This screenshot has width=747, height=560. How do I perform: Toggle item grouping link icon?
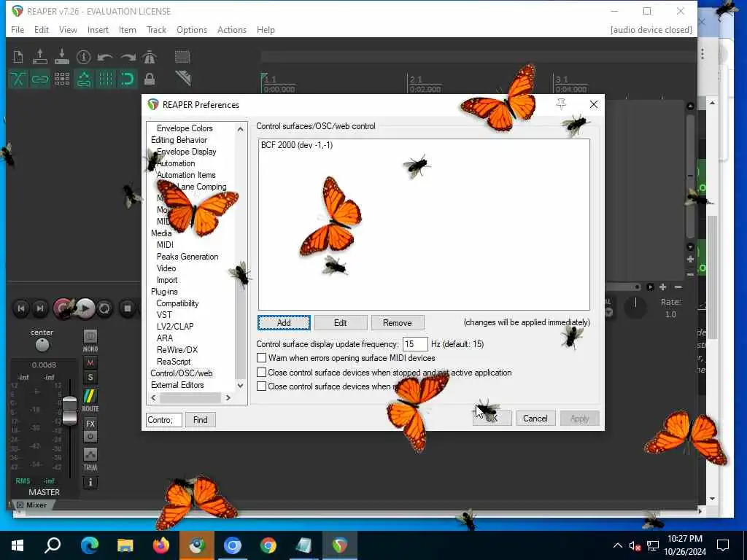(x=40, y=79)
